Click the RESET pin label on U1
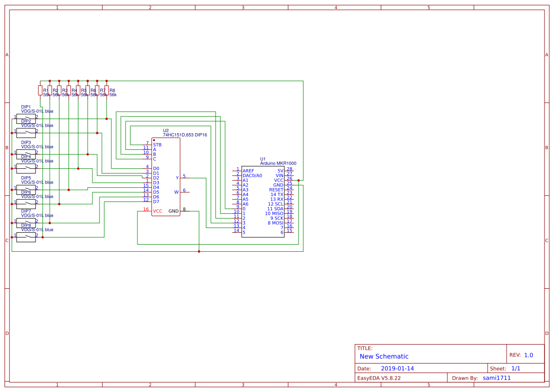This screenshot has height=392, width=554. [x=276, y=190]
